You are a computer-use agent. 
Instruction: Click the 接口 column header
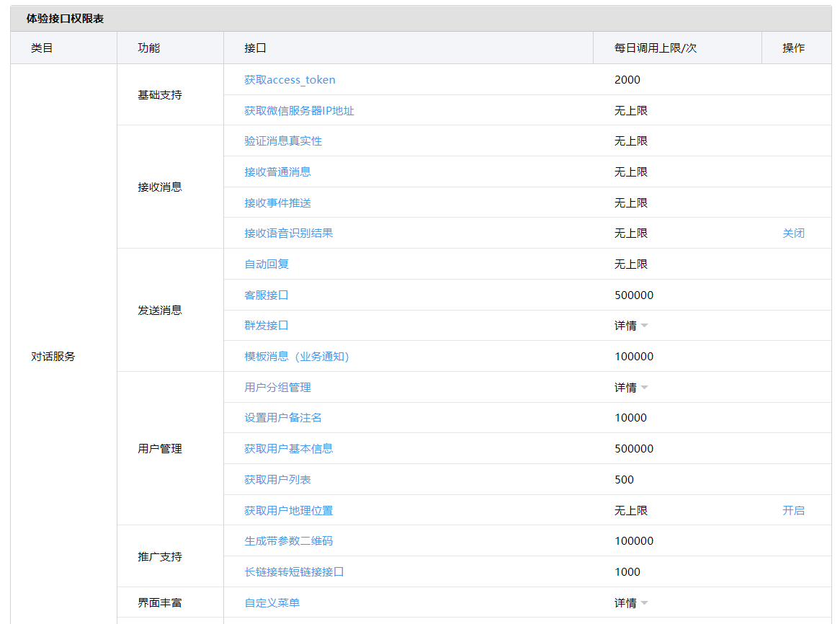[x=255, y=48]
